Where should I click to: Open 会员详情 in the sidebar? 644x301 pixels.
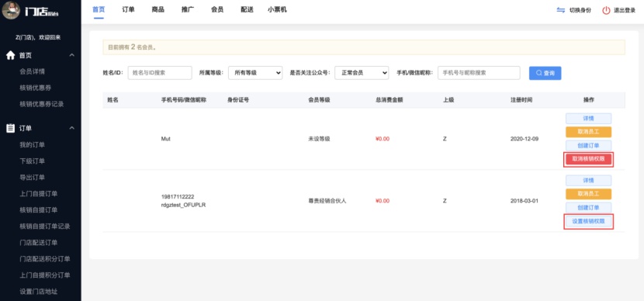[33, 71]
